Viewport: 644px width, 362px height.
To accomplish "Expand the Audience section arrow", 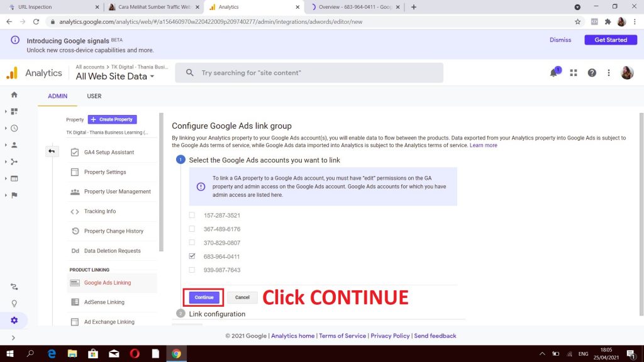I will (6, 145).
